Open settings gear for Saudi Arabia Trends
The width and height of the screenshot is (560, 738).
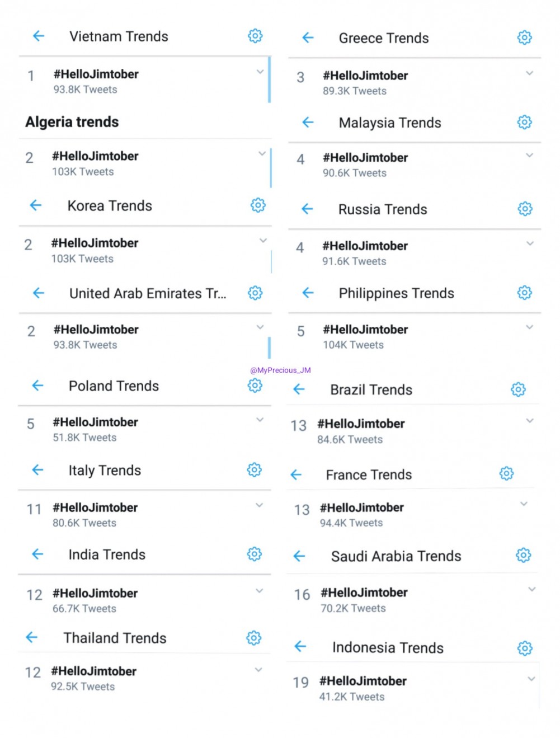523,555
